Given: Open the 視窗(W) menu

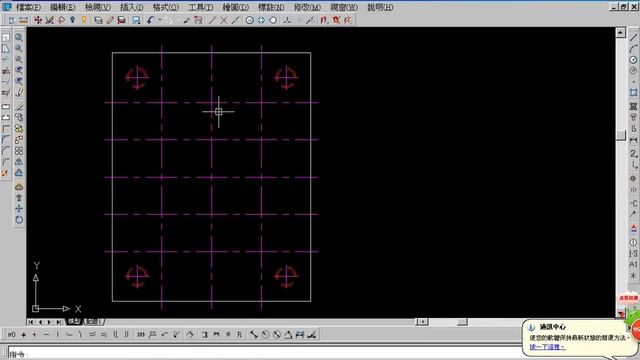Looking at the screenshot, I should coord(344,7).
